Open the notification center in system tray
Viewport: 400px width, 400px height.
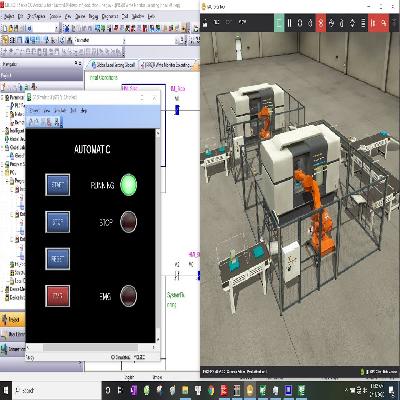pos(392,390)
